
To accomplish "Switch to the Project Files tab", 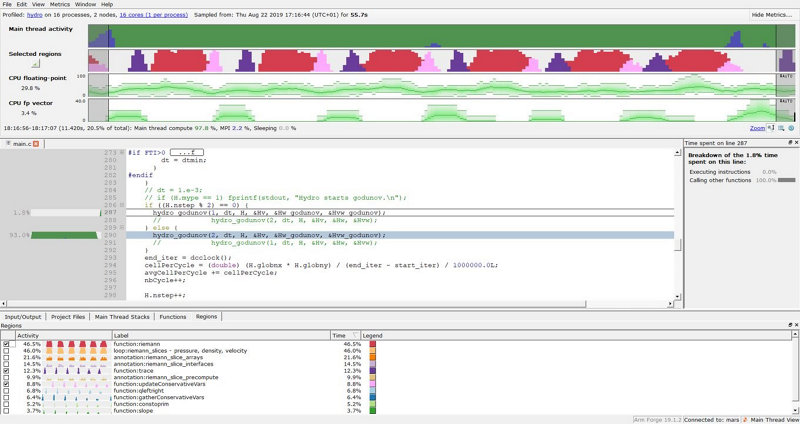I will click(x=68, y=317).
